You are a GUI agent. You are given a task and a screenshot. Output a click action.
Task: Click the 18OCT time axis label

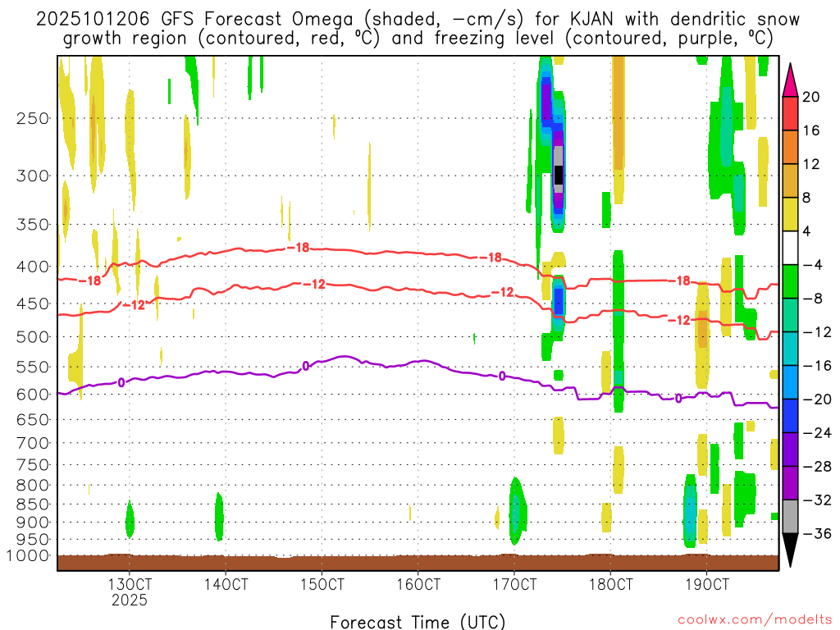610,584
